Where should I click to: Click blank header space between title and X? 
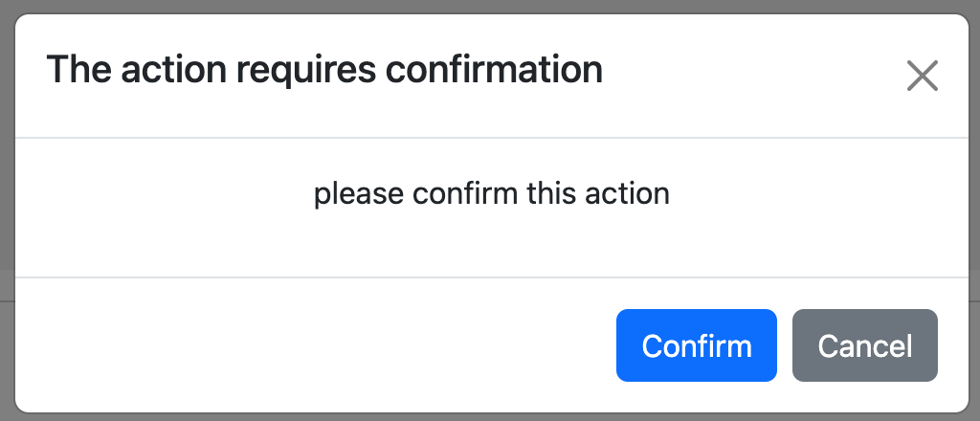pyautogui.click(x=756, y=76)
